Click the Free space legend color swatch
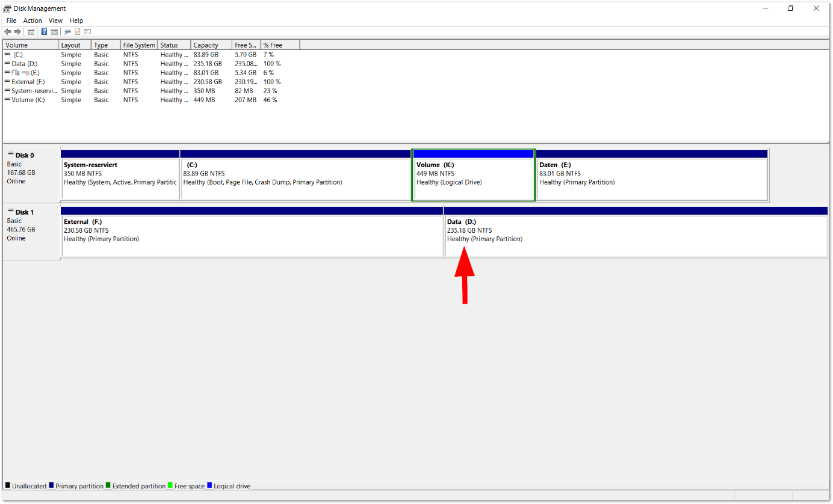Screen dimensions: 833x504 point(170,485)
